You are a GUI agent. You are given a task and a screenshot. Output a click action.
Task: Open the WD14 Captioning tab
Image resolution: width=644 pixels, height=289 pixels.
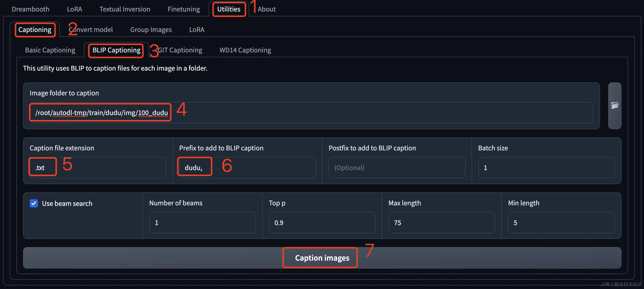point(245,50)
